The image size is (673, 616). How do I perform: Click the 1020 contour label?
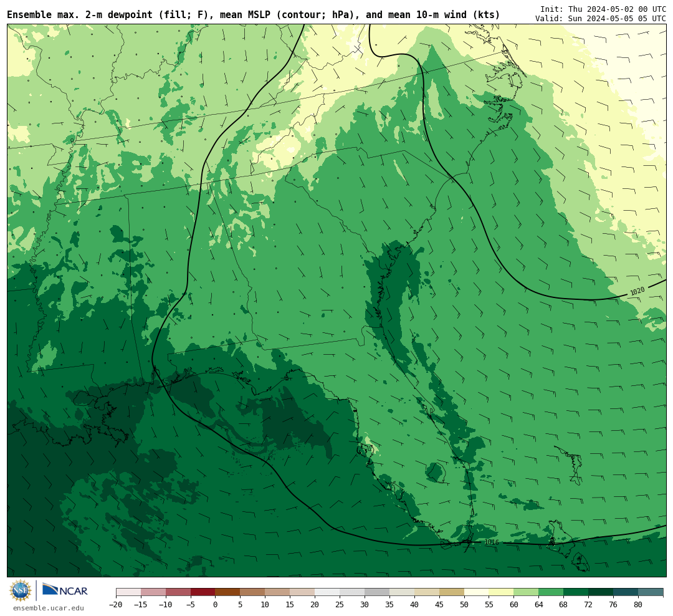pos(637,291)
